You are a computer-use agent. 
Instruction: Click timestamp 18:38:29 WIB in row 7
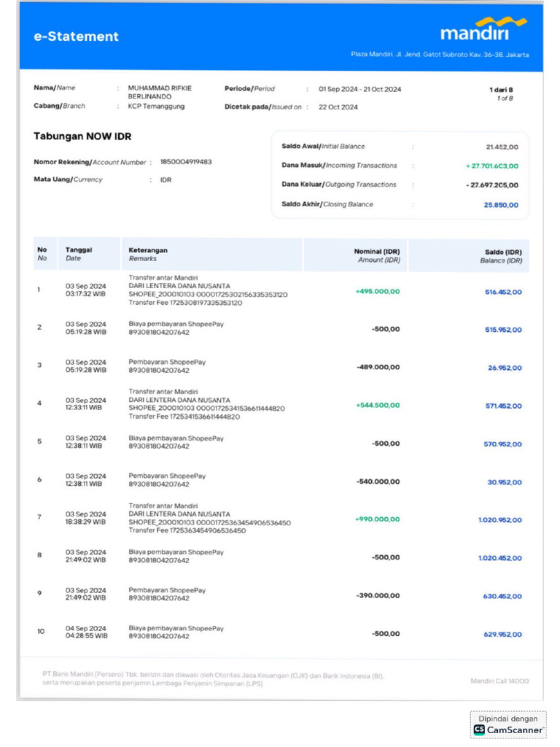(86, 522)
